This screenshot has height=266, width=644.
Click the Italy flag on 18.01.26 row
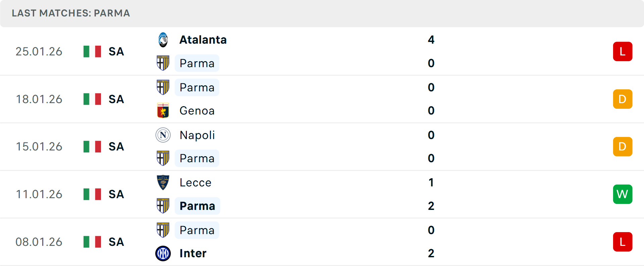point(92,99)
